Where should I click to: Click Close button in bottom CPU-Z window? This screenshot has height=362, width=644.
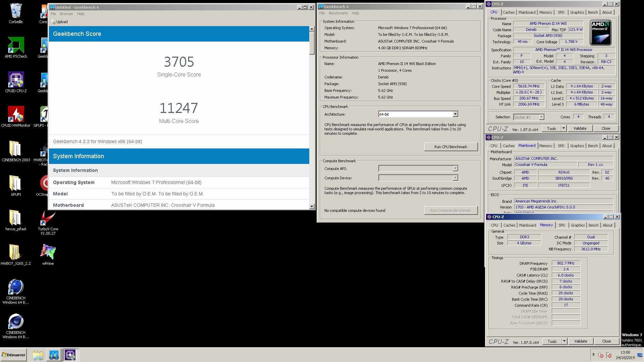click(x=606, y=341)
